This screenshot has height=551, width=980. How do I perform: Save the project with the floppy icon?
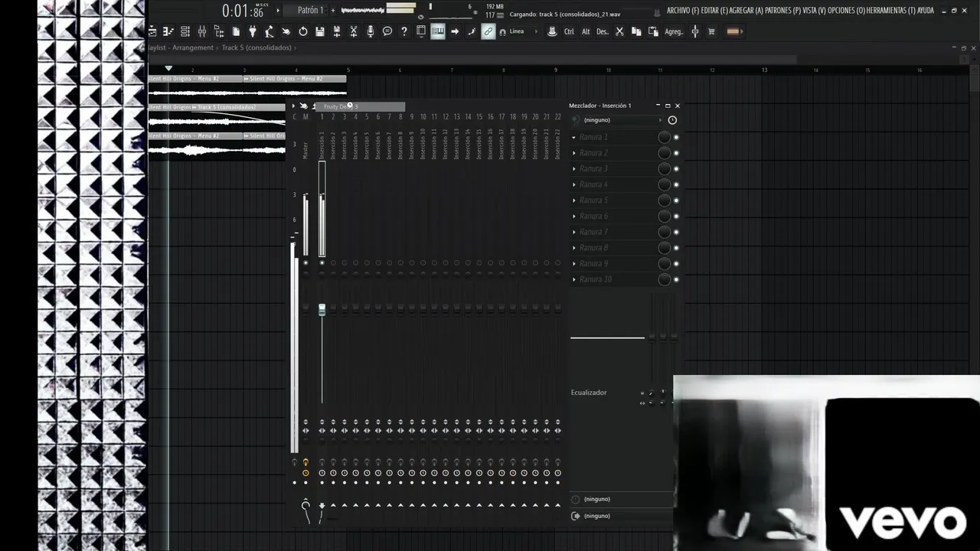click(x=320, y=31)
